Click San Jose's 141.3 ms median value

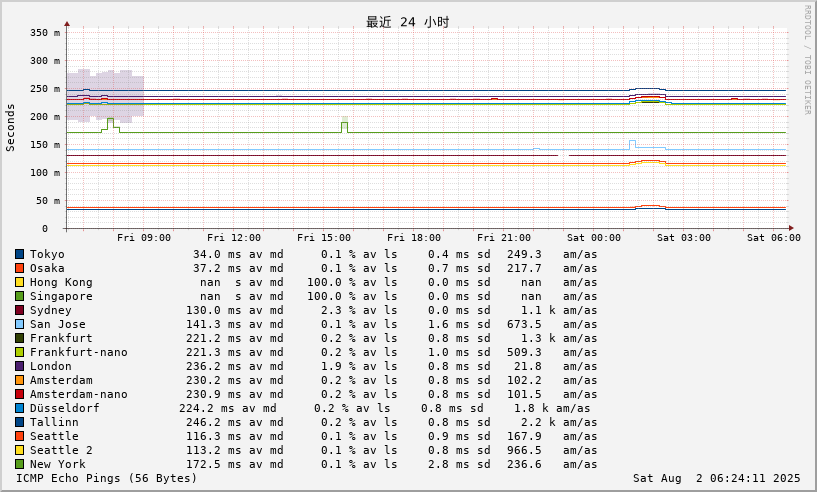coord(214,325)
